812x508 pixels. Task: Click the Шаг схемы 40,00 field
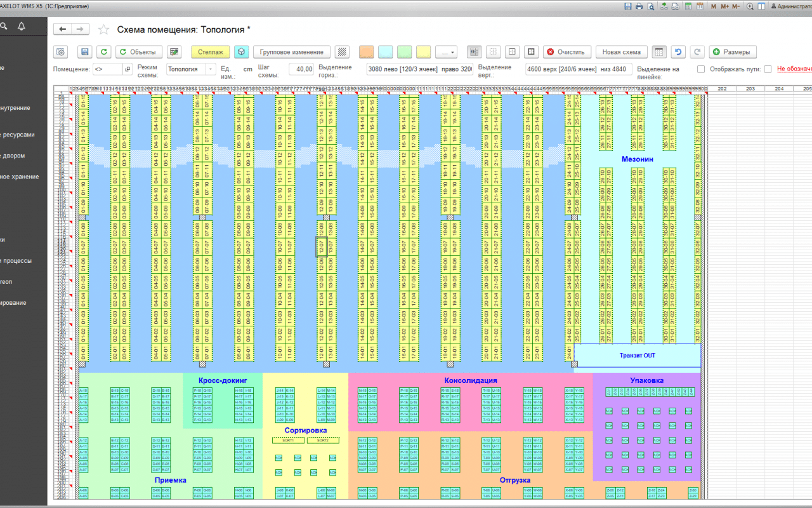click(301, 69)
